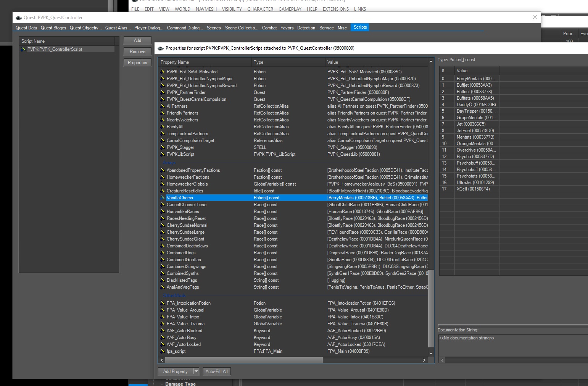Open the NAVMESH menu in Creation Kit
This screenshot has width=588, height=386.
(206, 9)
